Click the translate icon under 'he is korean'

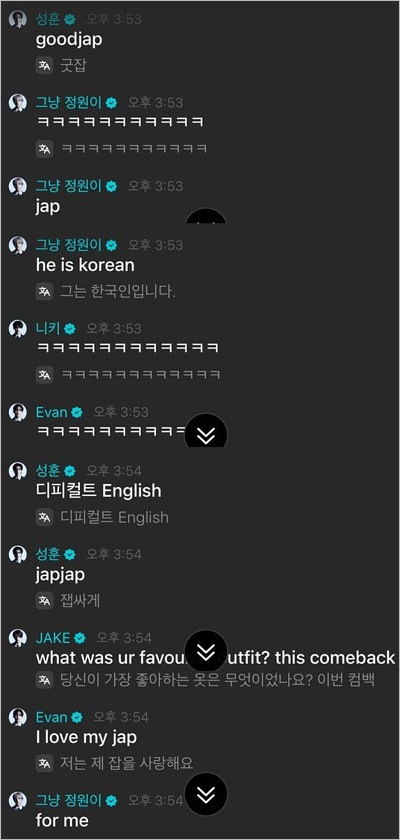[44, 291]
